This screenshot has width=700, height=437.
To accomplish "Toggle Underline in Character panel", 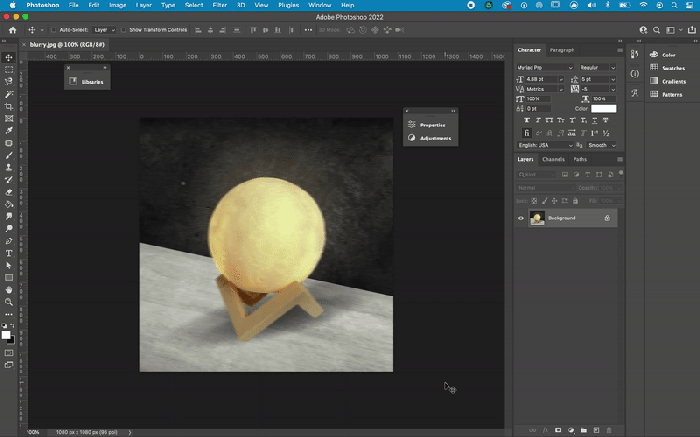I will pos(595,121).
